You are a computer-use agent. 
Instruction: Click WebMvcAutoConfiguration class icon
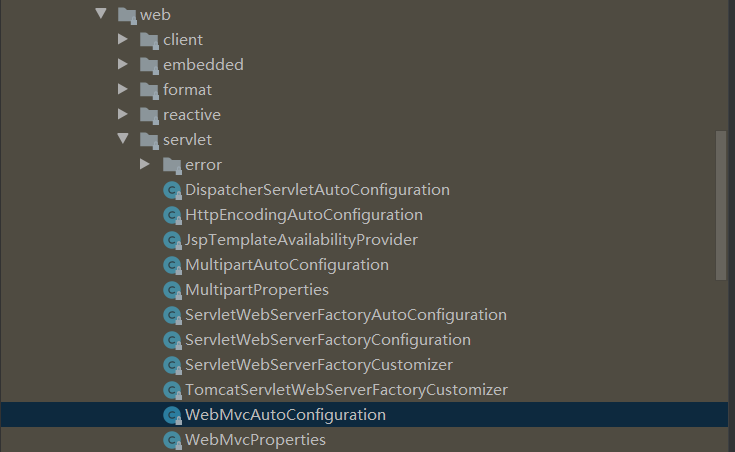click(172, 415)
